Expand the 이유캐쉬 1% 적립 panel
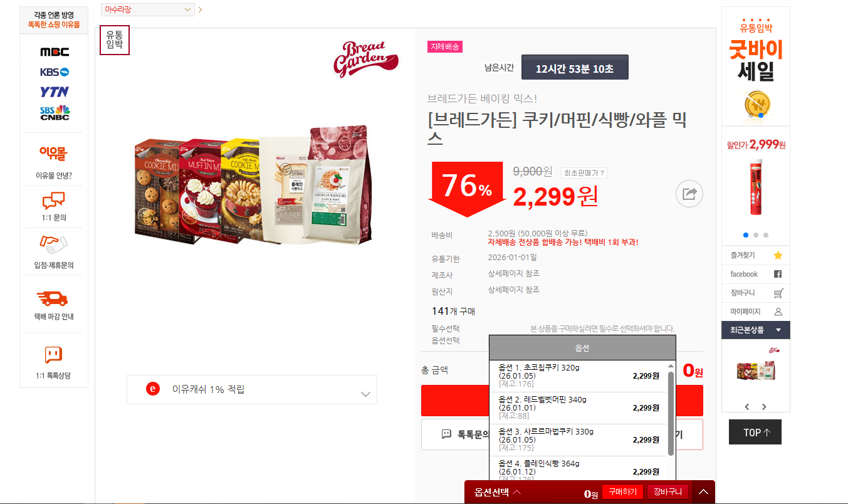Screen dimensions: 848x504 pos(252,389)
